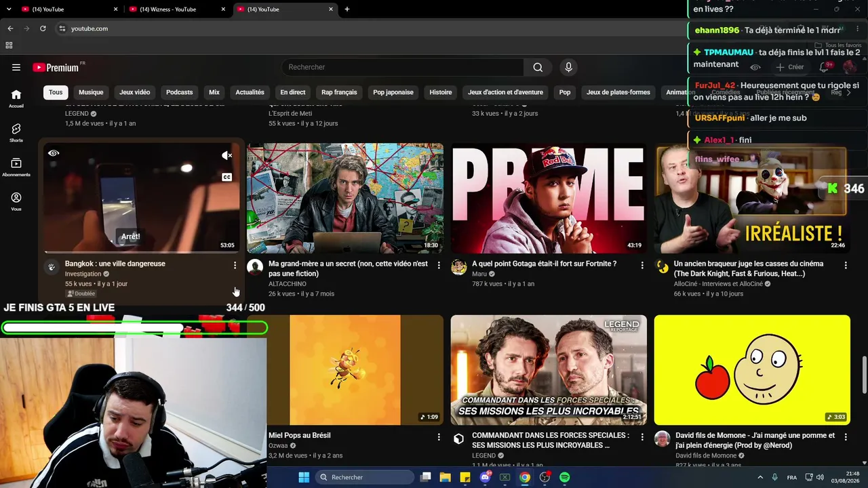Screen dimensions: 868x488
Task: Open the apps grid in bookmarks bar
Action: click(9, 45)
